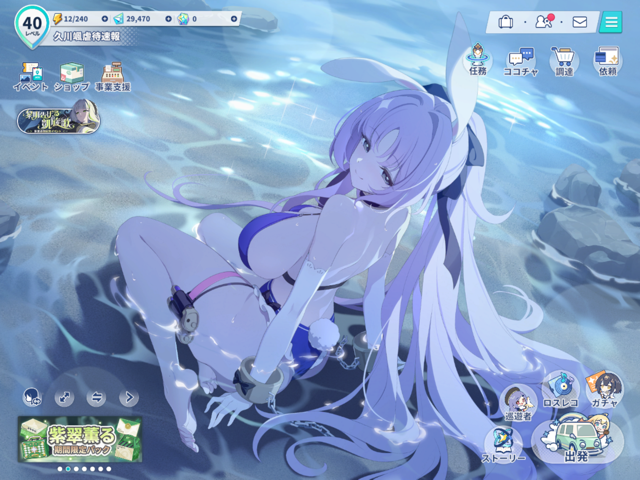Click the rainbow gem icon

[183, 19]
